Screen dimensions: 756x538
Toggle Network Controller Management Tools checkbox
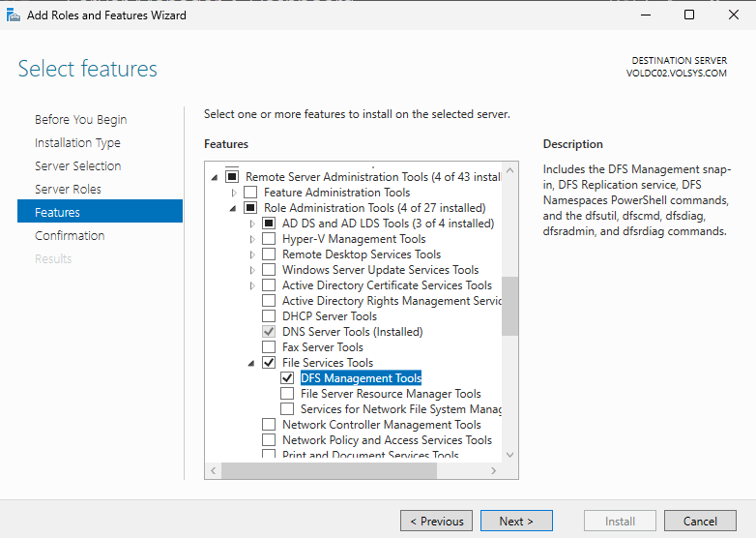coord(269,425)
